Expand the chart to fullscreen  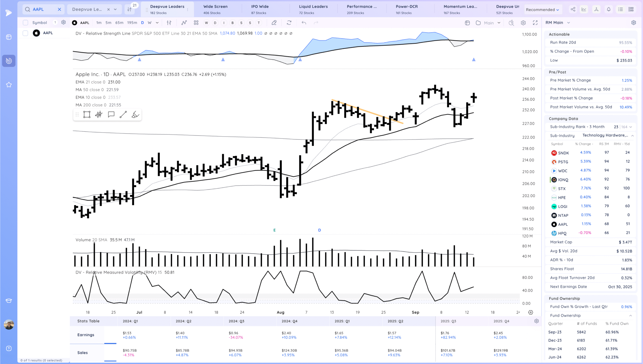pos(535,23)
